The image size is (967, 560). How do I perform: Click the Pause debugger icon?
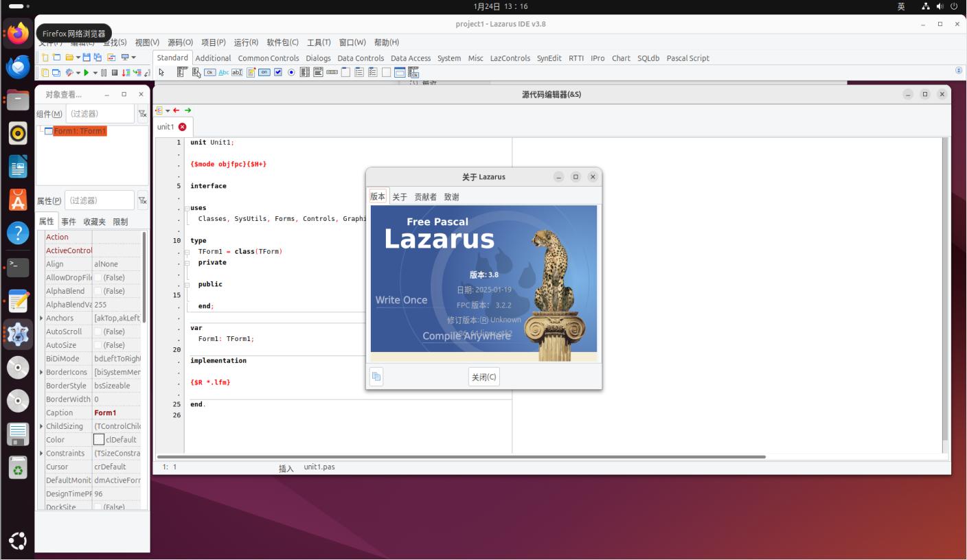tap(104, 73)
